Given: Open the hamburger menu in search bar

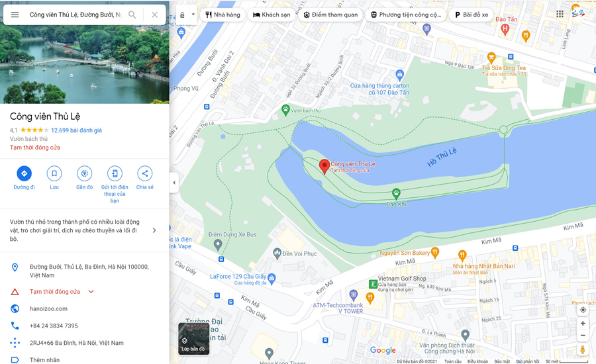Looking at the screenshot, I should pos(15,15).
